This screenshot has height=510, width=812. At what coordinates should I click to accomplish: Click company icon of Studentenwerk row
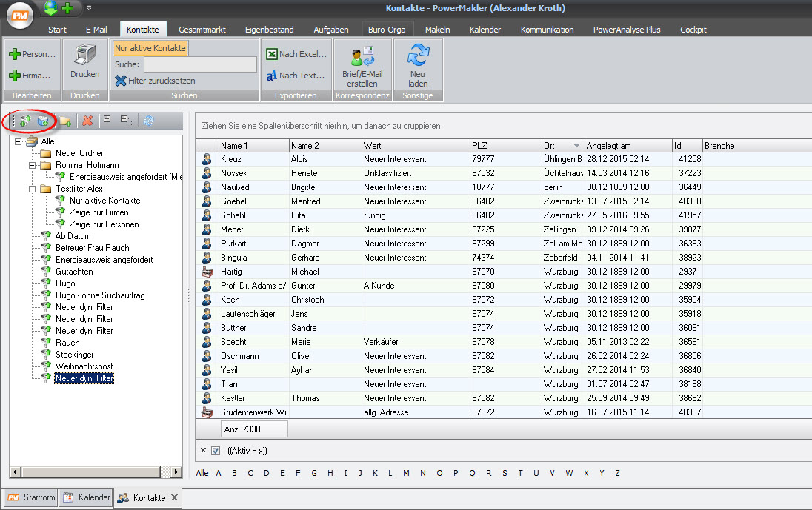coord(207,412)
